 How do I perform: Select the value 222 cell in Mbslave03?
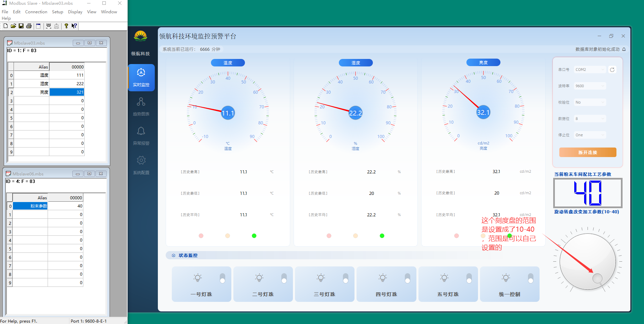point(67,83)
